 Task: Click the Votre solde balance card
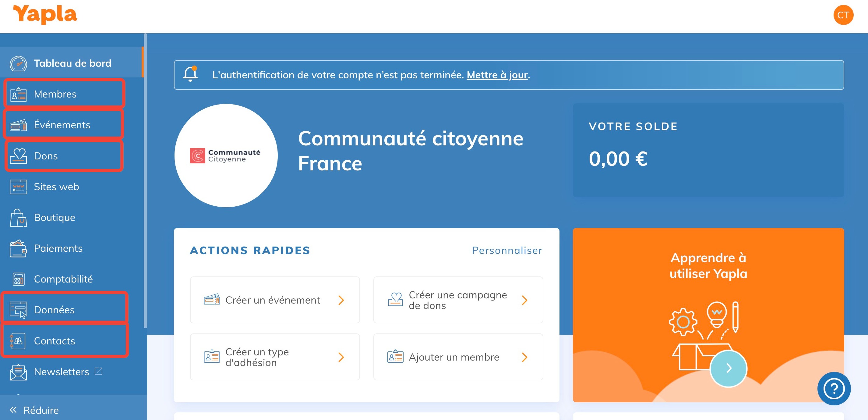pyautogui.click(x=708, y=150)
